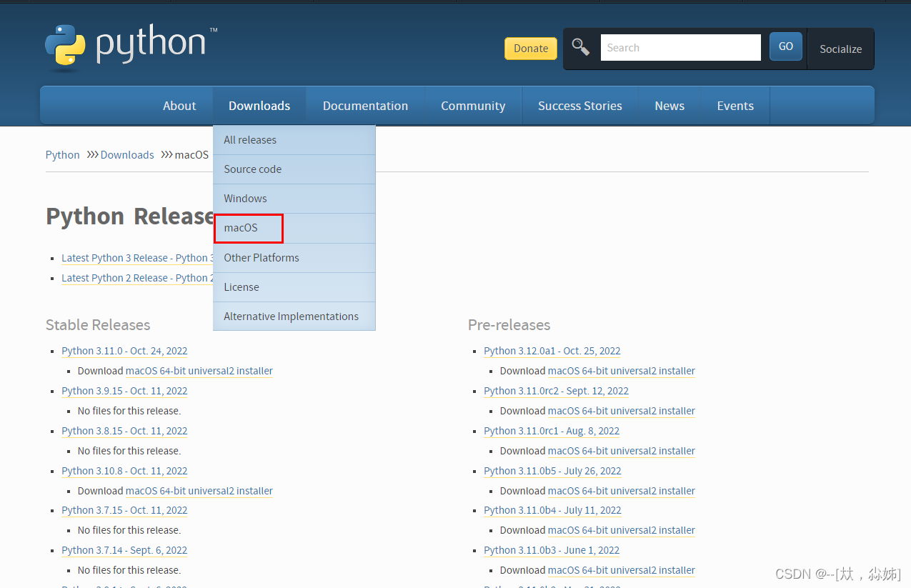Click the Stable Releases heading

coord(98,325)
